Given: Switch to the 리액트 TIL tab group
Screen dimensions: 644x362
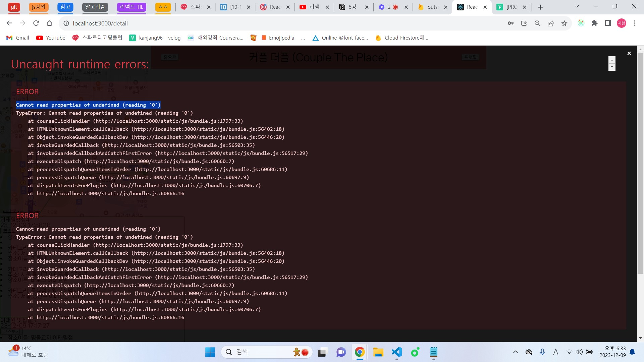Looking at the screenshot, I should point(131,7).
